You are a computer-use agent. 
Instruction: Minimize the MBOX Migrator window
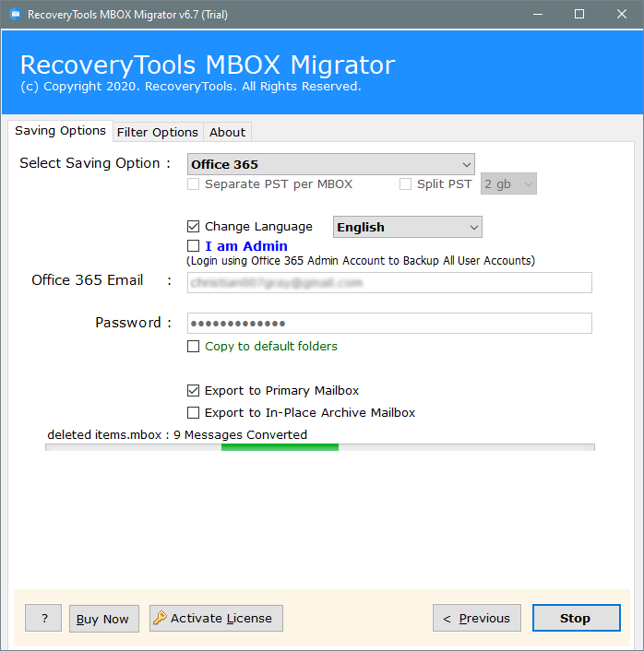538,15
